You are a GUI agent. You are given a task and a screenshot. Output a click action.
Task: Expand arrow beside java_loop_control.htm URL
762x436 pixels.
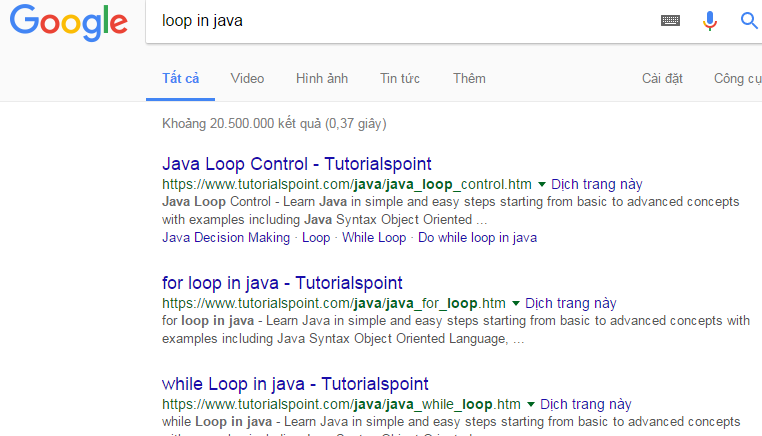[542, 185]
